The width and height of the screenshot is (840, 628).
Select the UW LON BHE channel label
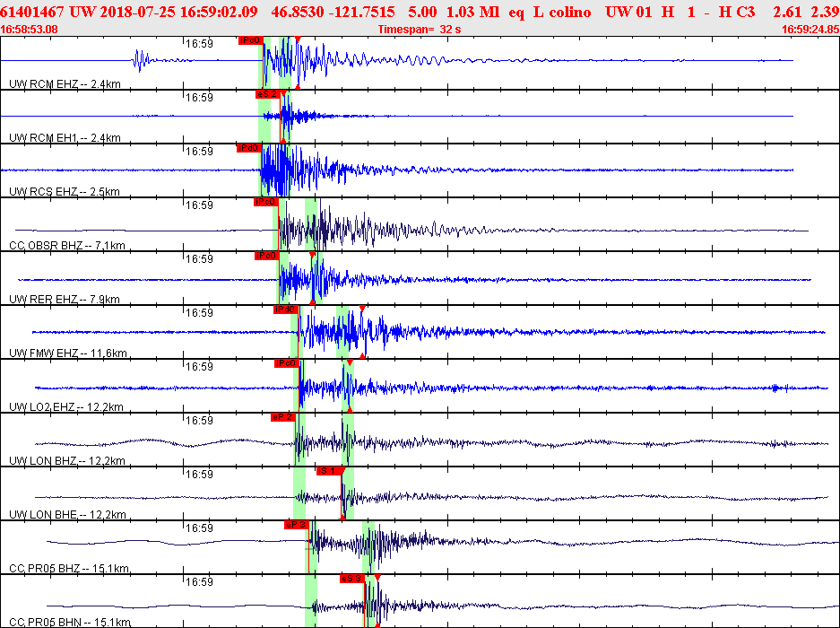67,514
